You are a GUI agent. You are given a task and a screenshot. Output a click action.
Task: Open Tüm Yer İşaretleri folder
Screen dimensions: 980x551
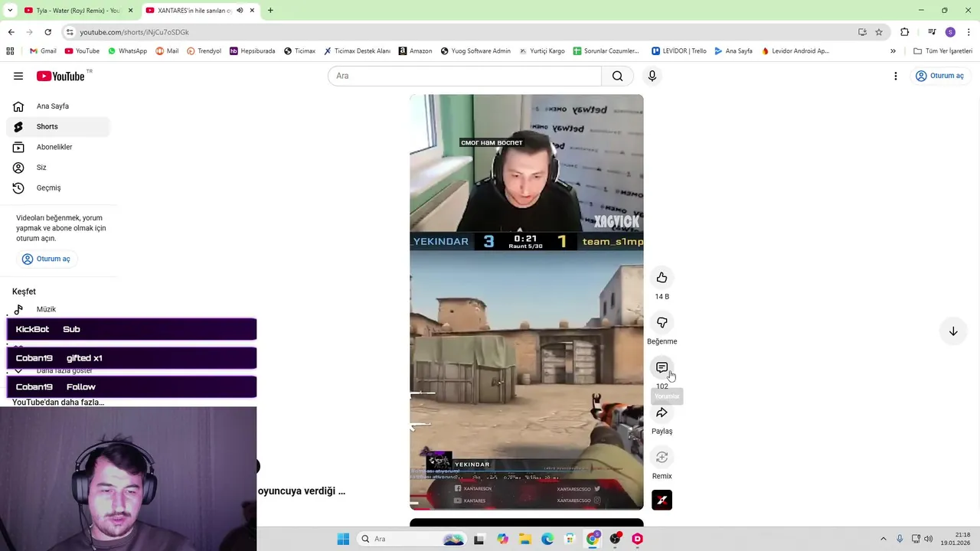tap(942, 51)
